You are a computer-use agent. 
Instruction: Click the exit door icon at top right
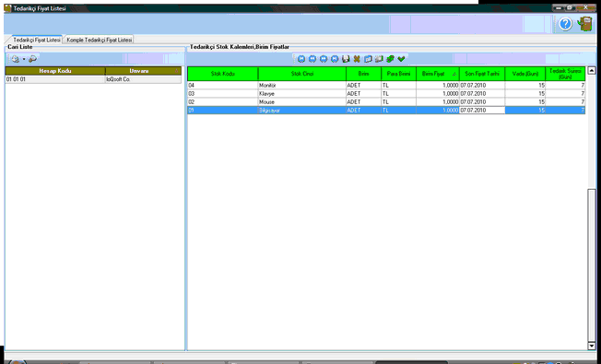[585, 24]
